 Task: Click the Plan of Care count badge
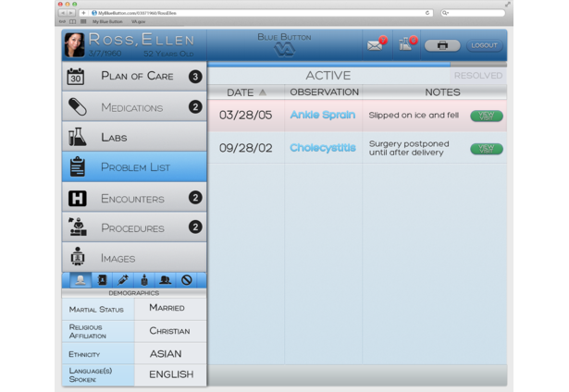(x=195, y=77)
